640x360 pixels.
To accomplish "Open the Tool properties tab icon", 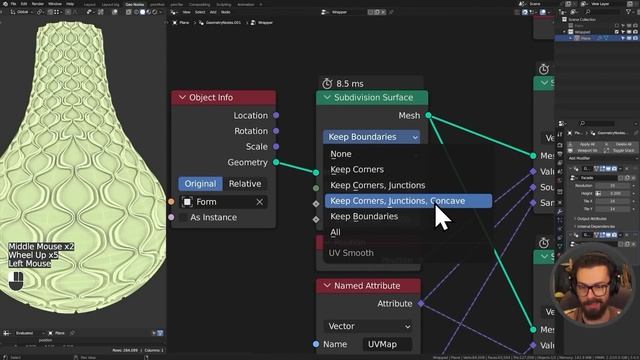I will point(560,134).
